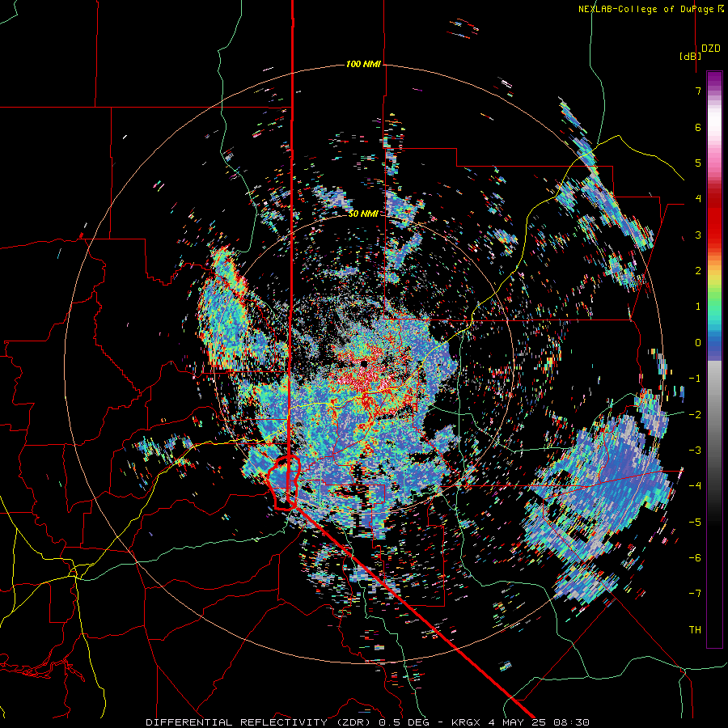The height and width of the screenshot is (728, 728).
Task: Click the -7 value on the color scale
Action: pos(695,594)
